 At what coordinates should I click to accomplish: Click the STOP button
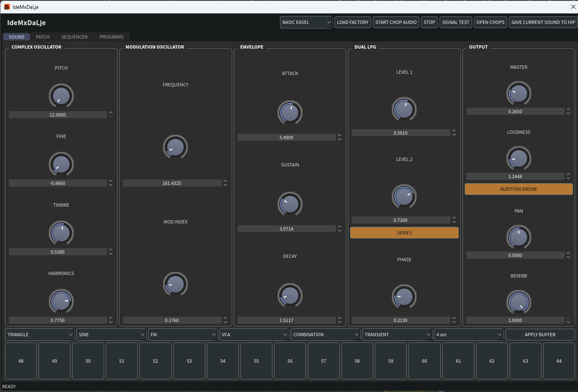[429, 22]
